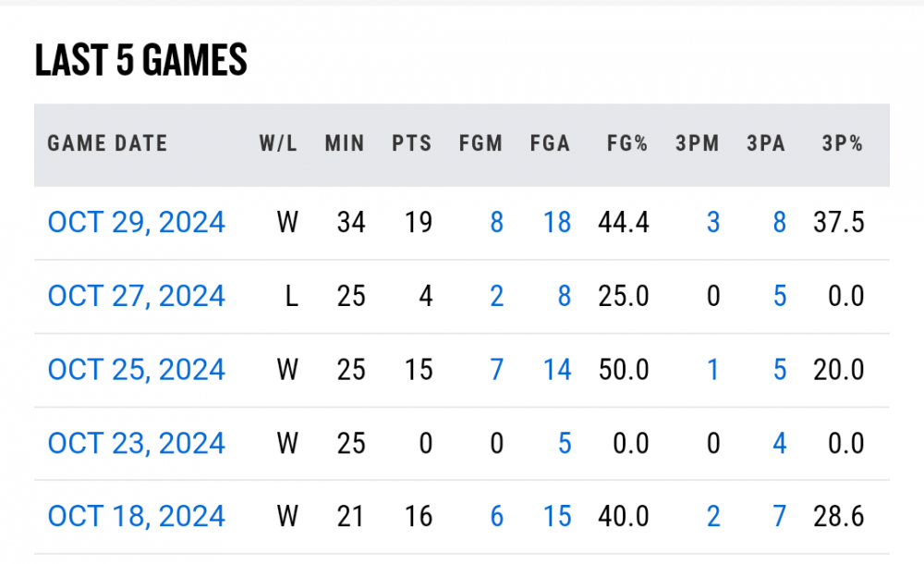Click FGM value 6 for Oct 18 game
Viewport: 924px width, 564px height.
(x=496, y=516)
